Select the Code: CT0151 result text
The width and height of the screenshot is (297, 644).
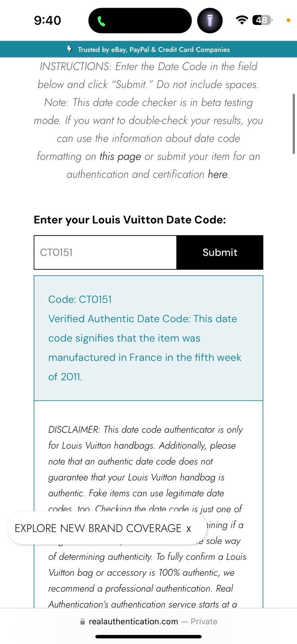coord(80,299)
